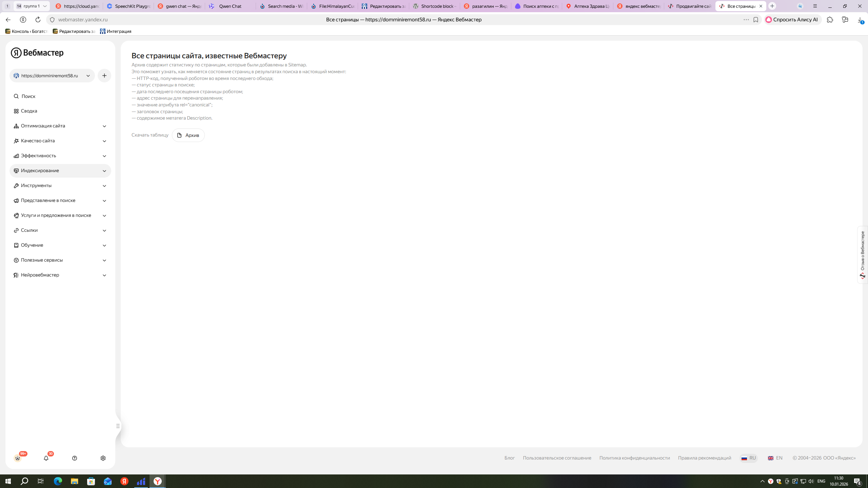Download the Архив table file
The height and width of the screenshot is (488, 868).
[188, 135]
